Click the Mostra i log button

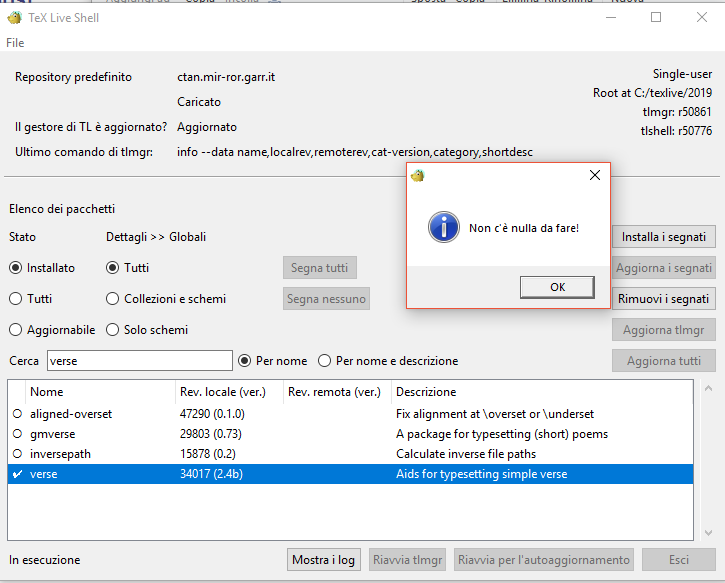point(324,560)
